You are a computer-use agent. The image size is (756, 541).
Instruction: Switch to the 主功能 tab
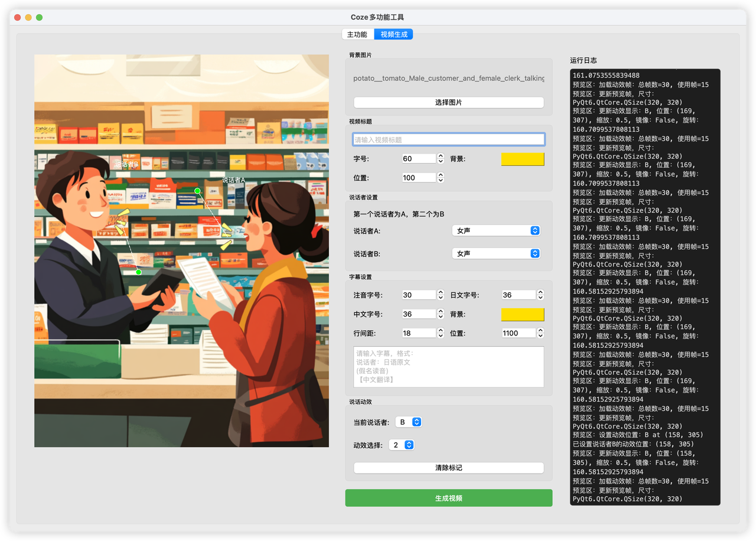pos(357,34)
